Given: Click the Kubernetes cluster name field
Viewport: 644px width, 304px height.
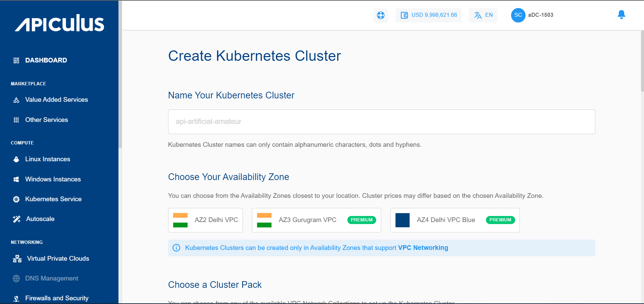Looking at the screenshot, I should click(x=381, y=122).
